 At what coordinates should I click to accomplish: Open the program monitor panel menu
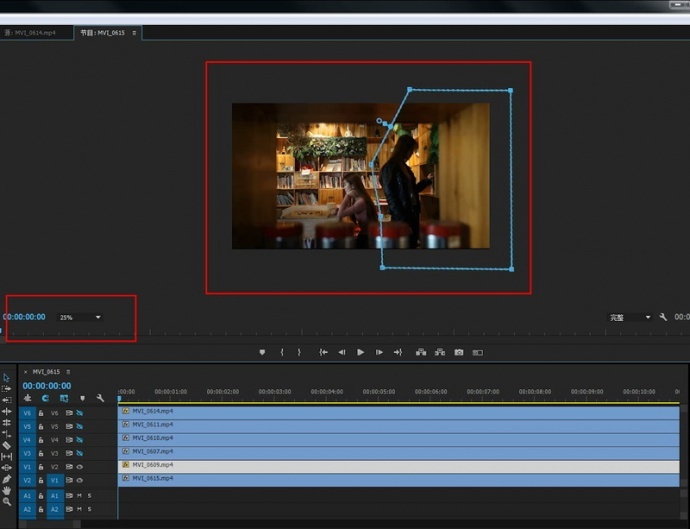point(134,32)
